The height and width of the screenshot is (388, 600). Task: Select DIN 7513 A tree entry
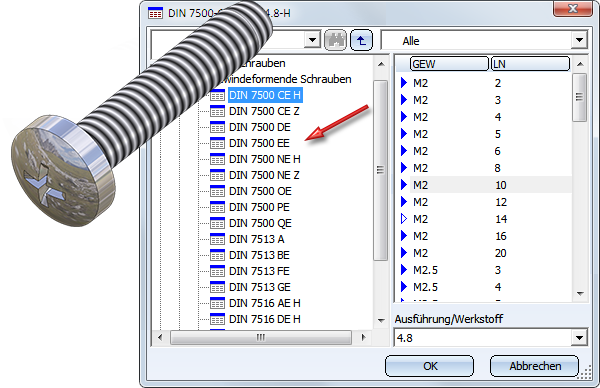pyautogui.click(x=256, y=239)
